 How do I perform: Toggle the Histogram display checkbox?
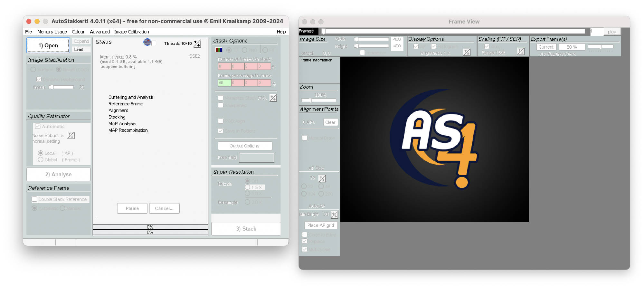point(433,46)
